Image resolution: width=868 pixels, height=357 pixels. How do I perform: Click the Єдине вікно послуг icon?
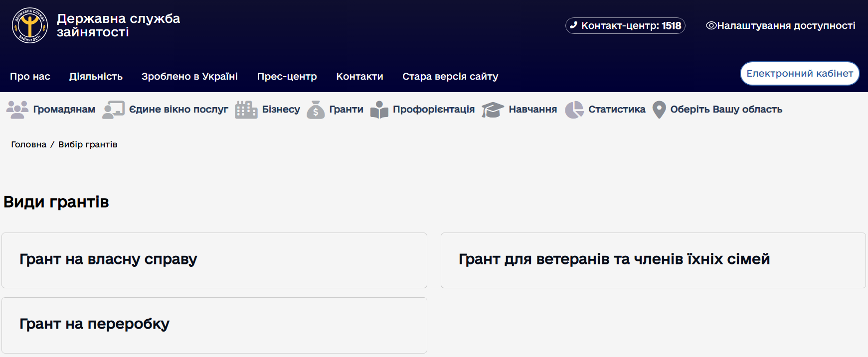point(113,110)
